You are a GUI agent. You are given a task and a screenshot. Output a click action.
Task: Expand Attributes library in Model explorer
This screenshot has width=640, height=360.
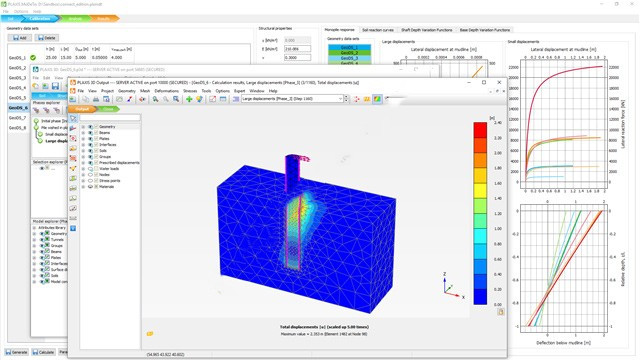pos(35,228)
